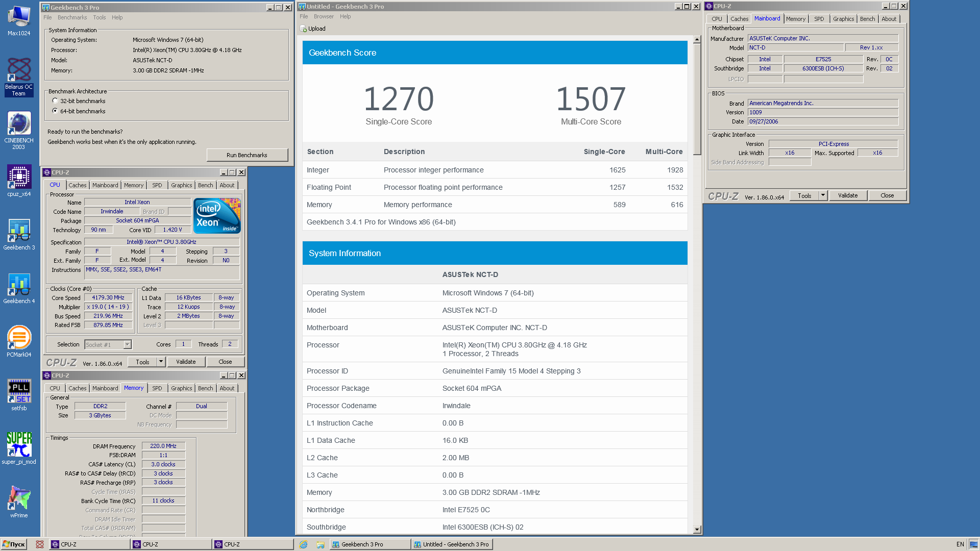Click Processor Codename Irwindale row

495,406
